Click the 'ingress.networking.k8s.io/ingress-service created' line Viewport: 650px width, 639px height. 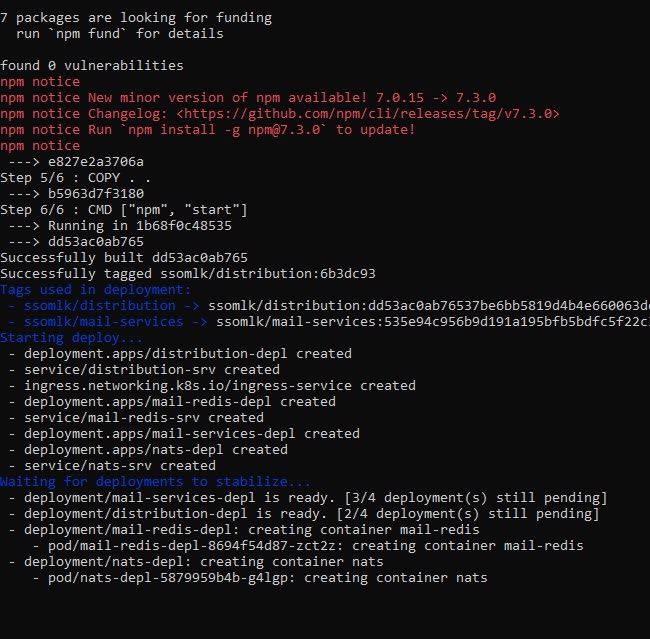212,386
